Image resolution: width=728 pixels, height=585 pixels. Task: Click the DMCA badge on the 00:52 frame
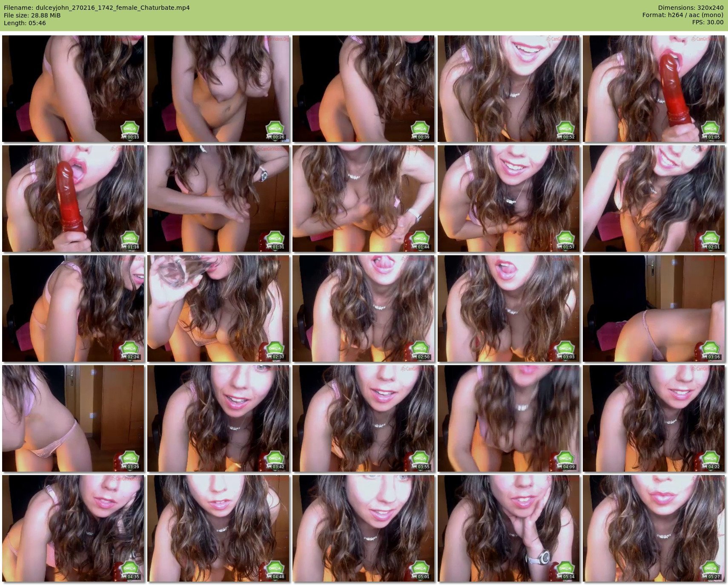click(565, 128)
